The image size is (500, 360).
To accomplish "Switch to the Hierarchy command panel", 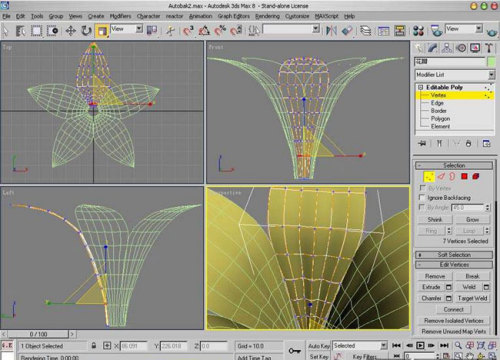I will [447, 48].
